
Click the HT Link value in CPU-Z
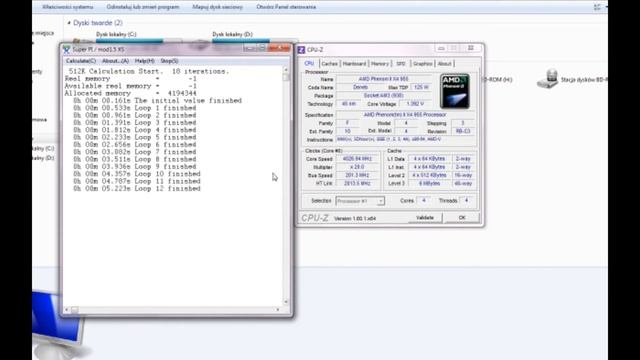point(357,183)
